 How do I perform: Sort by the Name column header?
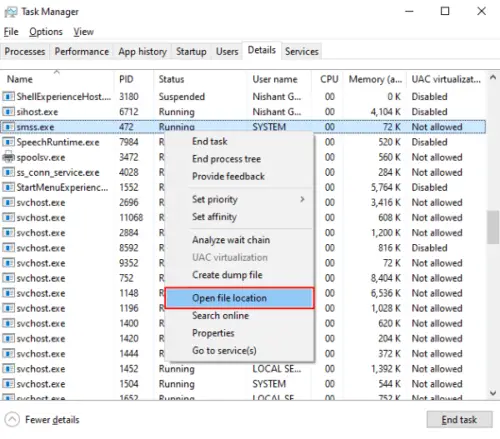(x=20, y=79)
